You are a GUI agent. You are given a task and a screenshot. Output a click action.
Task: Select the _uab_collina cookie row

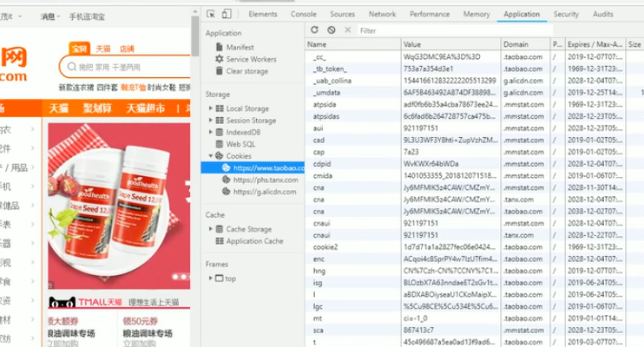(x=475, y=81)
